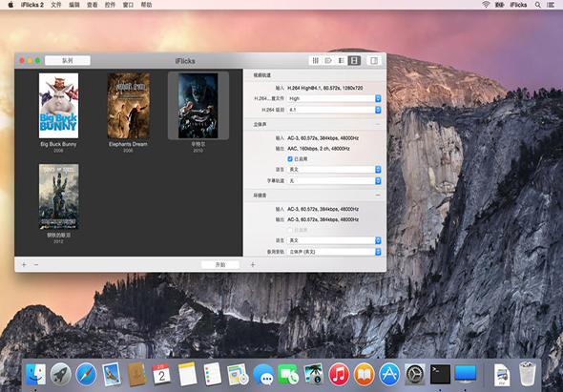Open the 帮助 menu
Image resolution: width=563 pixels, height=392 pixels.
(146, 5)
